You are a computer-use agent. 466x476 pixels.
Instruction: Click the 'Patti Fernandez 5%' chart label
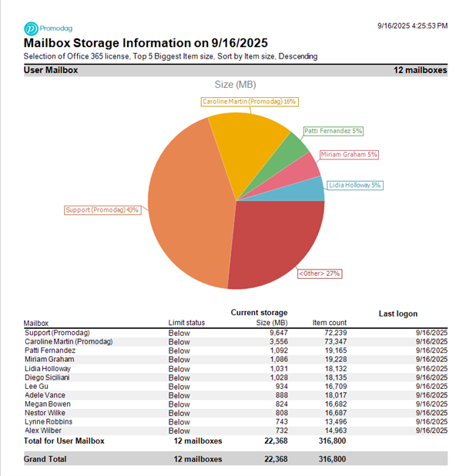click(334, 131)
